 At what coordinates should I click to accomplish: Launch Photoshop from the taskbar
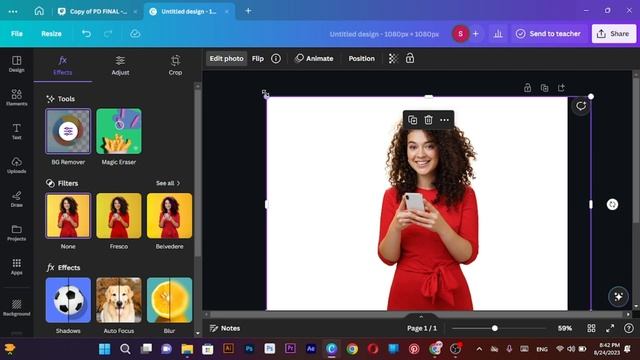point(249,349)
